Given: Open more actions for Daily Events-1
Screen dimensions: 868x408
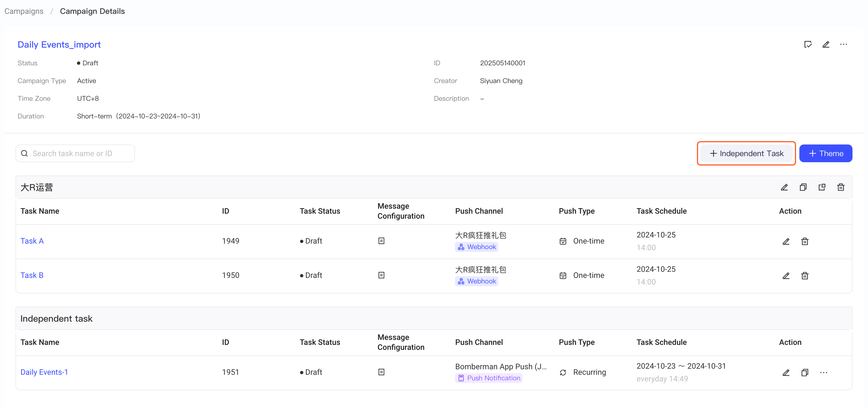Looking at the screenshot, I should pyautogui.click(x=823, y=372).
